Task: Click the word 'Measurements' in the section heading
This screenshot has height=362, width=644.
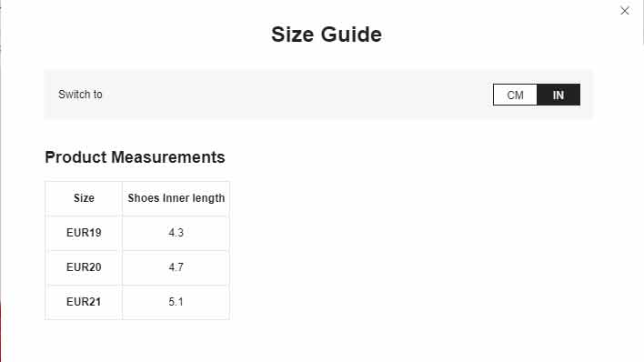Action: tap(168, 157)
